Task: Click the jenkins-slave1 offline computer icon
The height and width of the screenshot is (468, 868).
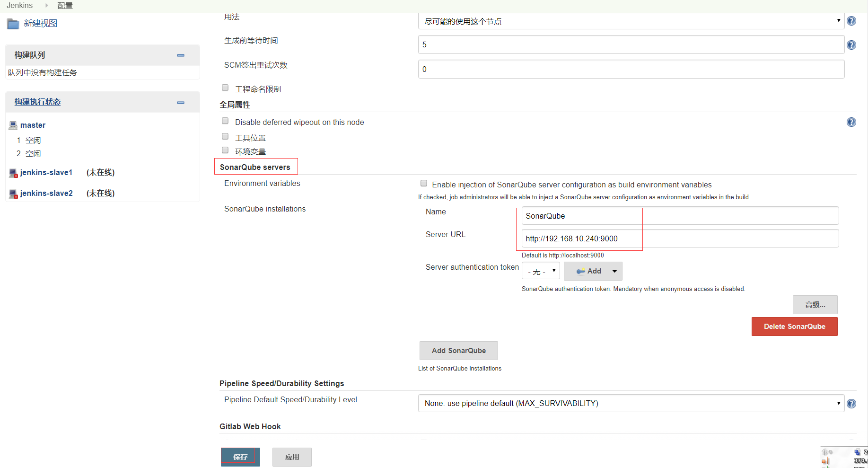Action: click(13, 173)
